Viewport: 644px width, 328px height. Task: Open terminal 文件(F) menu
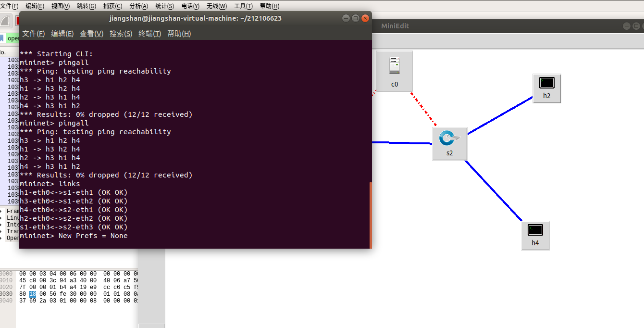[34, 33]
